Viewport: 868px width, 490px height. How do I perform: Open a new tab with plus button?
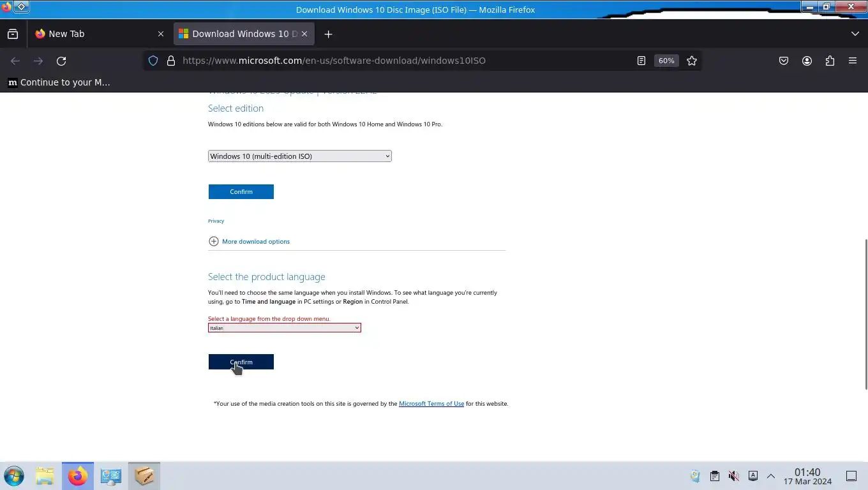[x=328, y=34]
